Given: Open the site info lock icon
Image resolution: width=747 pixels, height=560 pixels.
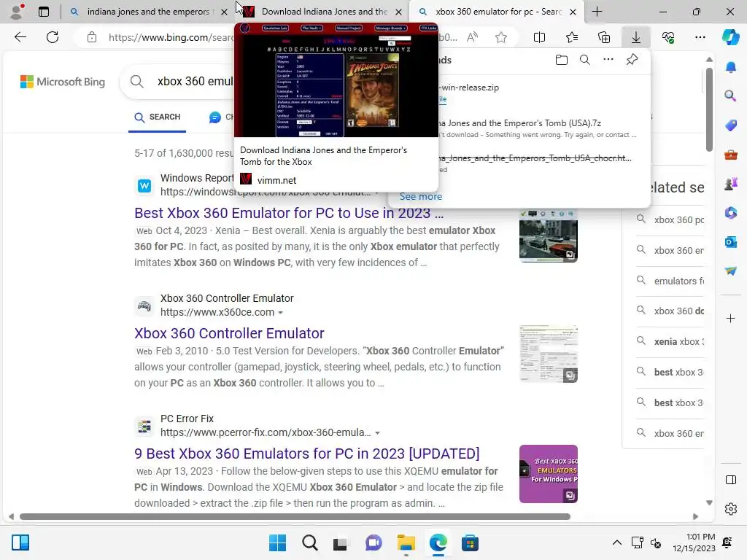Looking at the screenshot, I should click(92, 37).
